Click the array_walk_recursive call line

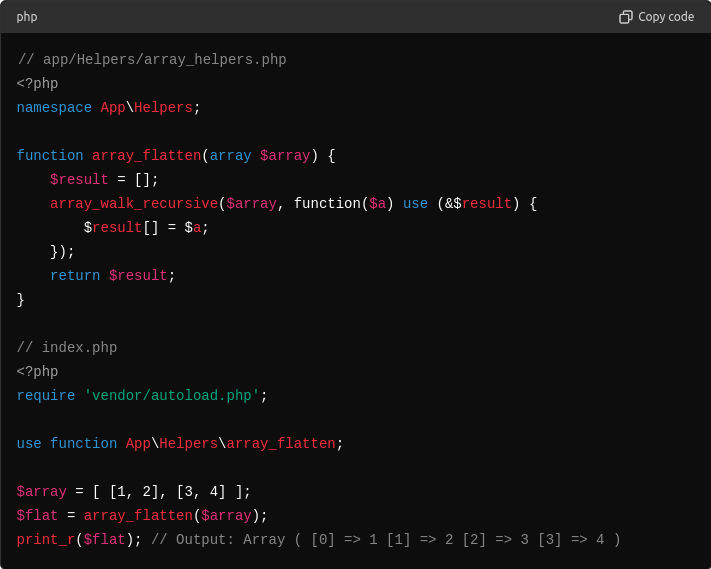point(293,204)
